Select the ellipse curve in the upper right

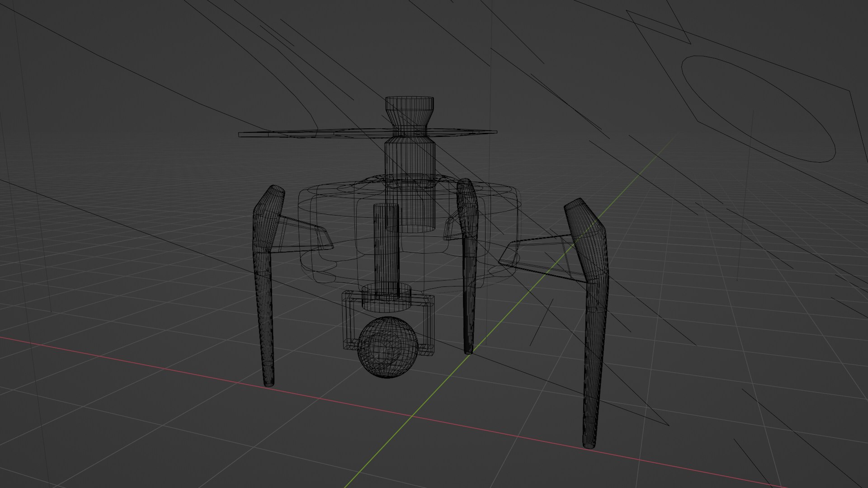pos(758,109)
